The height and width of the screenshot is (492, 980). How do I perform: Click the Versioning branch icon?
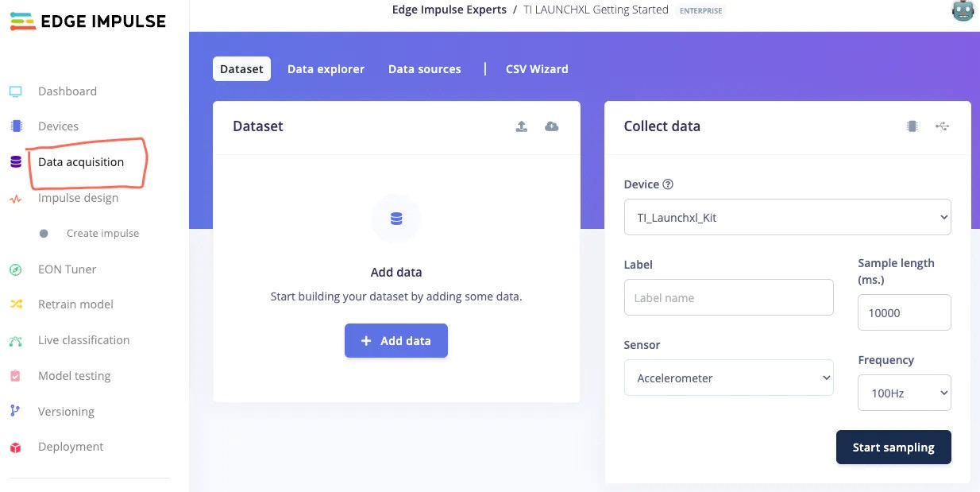point(15,411)
